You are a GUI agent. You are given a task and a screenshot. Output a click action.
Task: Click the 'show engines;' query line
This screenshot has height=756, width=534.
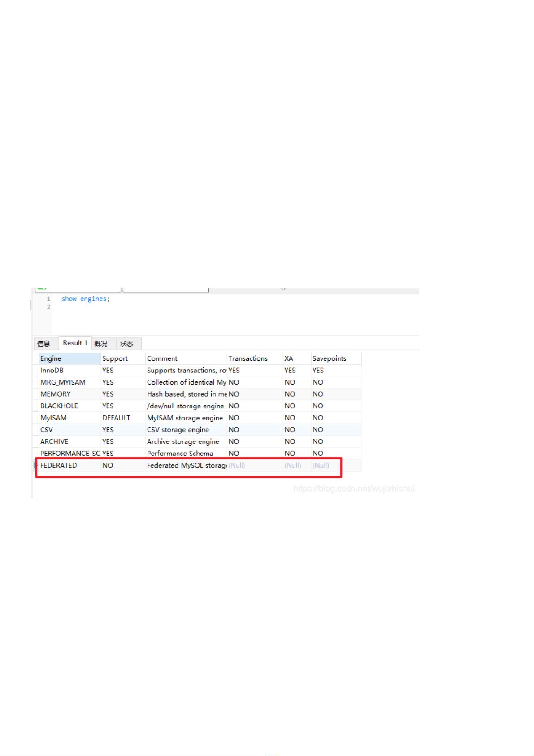[86, 299]
